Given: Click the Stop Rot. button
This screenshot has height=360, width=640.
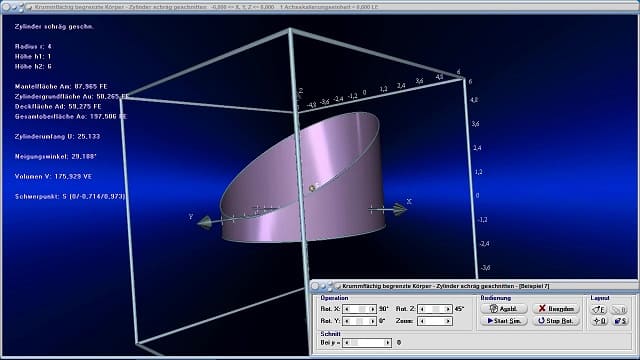Looking at the screenshot, I should (x=556, y=321).
